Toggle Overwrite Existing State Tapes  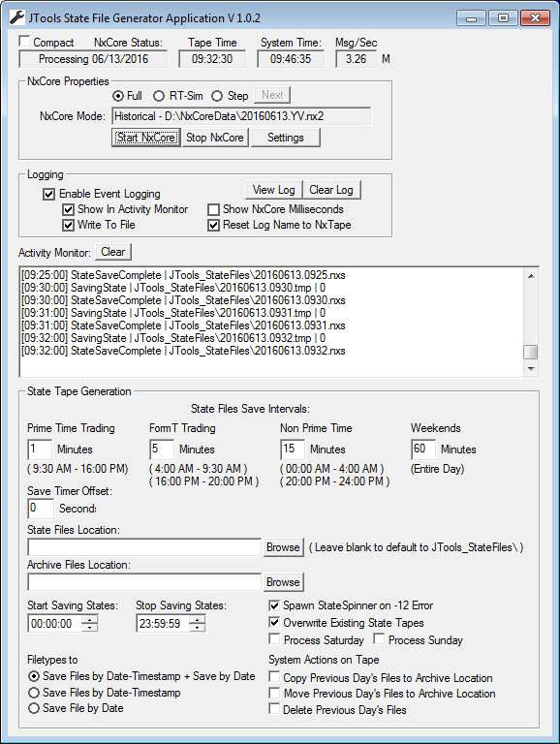[x=274, y=622]
